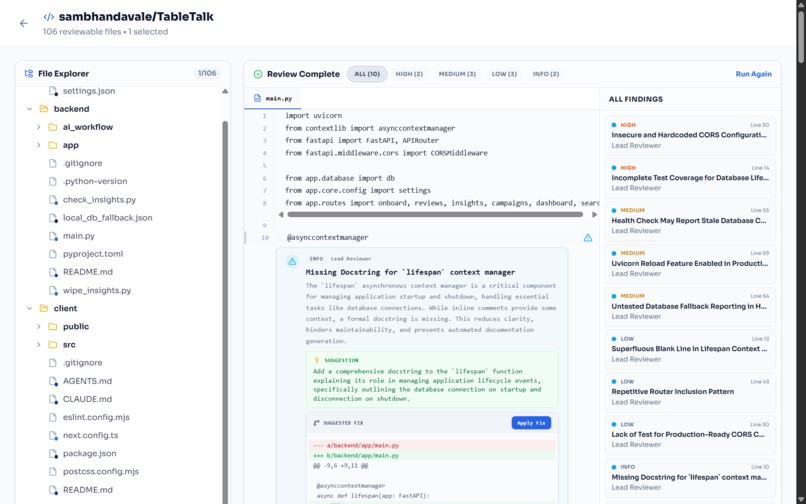This screenshot has height=504, width=806.
Task: Switch to the main.py editor tab
Action: coord(273,98)
